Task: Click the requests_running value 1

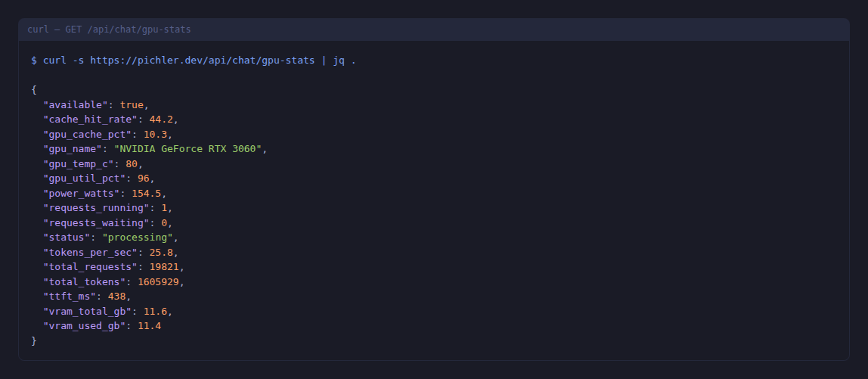Action: [164, 208]
